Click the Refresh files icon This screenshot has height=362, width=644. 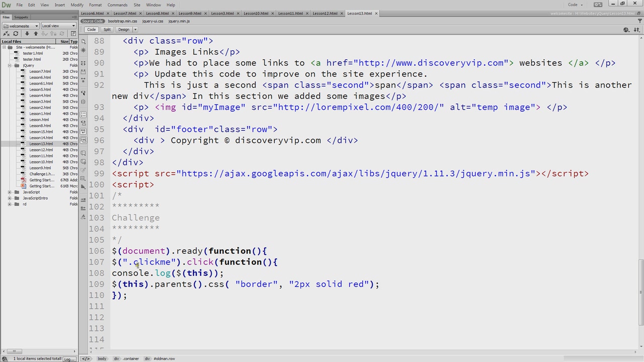tap(16, 34)
